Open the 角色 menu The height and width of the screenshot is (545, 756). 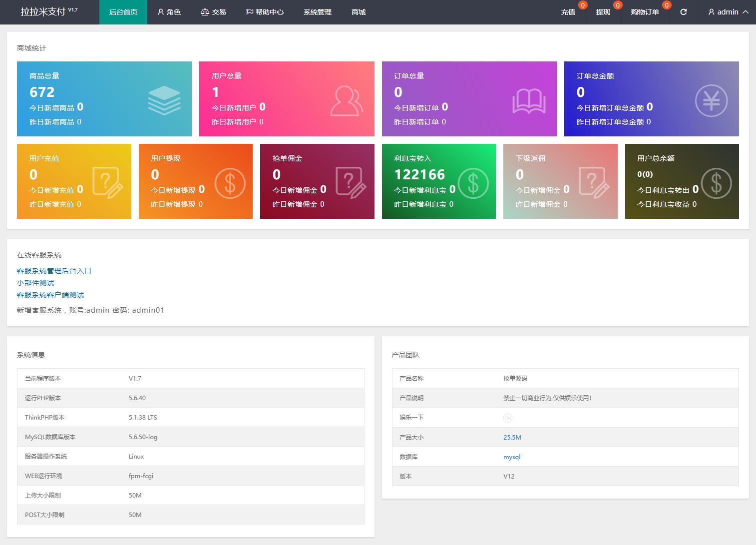169,12
